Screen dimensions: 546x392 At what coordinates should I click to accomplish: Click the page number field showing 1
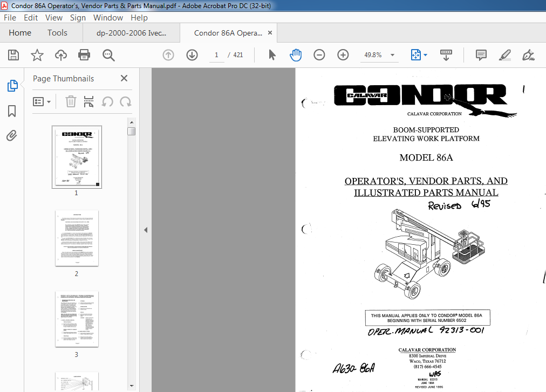[x=216, y=55]
